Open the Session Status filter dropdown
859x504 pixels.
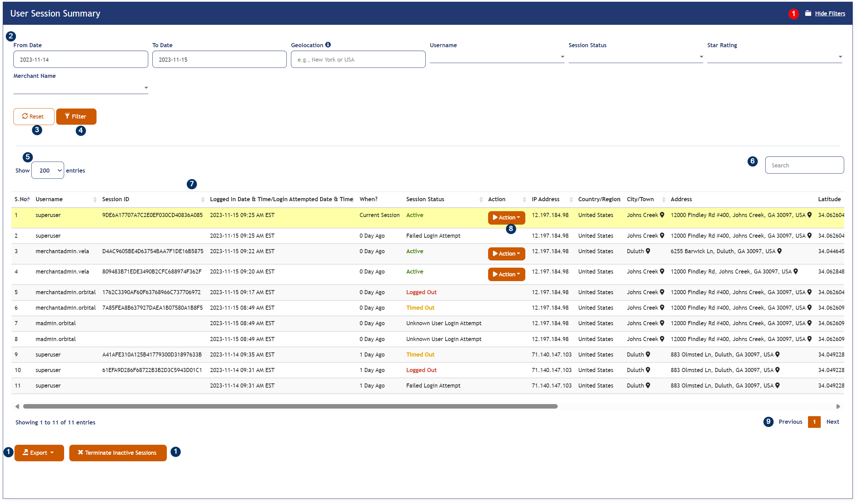[x=636, y=57]
